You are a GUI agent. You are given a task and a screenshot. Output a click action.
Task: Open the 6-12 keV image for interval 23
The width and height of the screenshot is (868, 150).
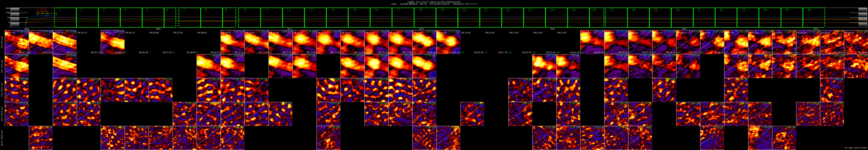(x=544, y=66)
